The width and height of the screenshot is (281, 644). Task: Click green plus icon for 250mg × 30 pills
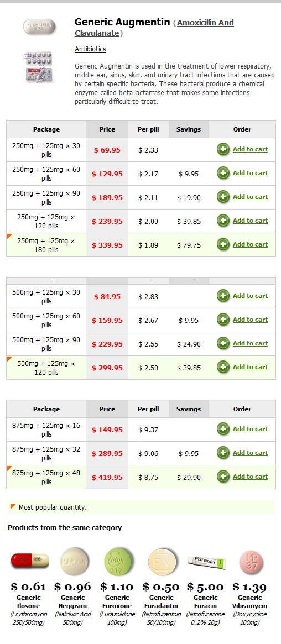223,149
